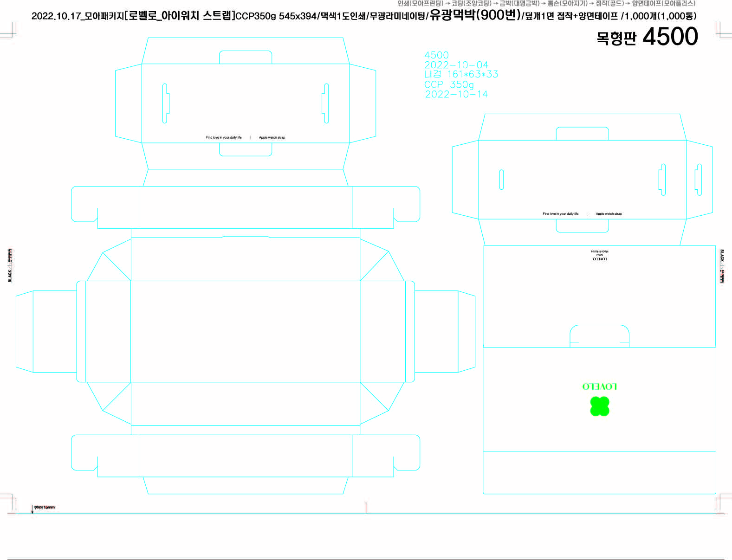732x560 pixels.
Task: Click the cyan 내경 161*63*33 dimension text
Action: (x=461, y=74)
